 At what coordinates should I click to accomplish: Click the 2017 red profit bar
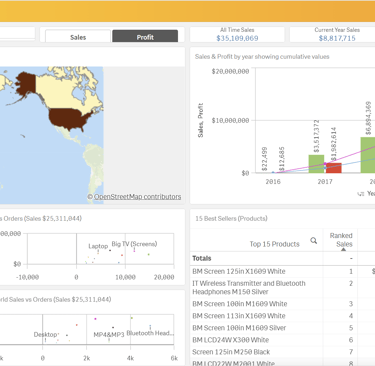click(x=334, y=168)
